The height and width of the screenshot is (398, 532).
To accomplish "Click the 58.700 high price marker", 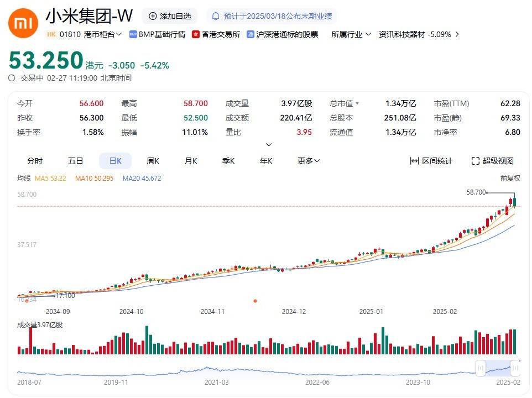I will tap(476, 192).
